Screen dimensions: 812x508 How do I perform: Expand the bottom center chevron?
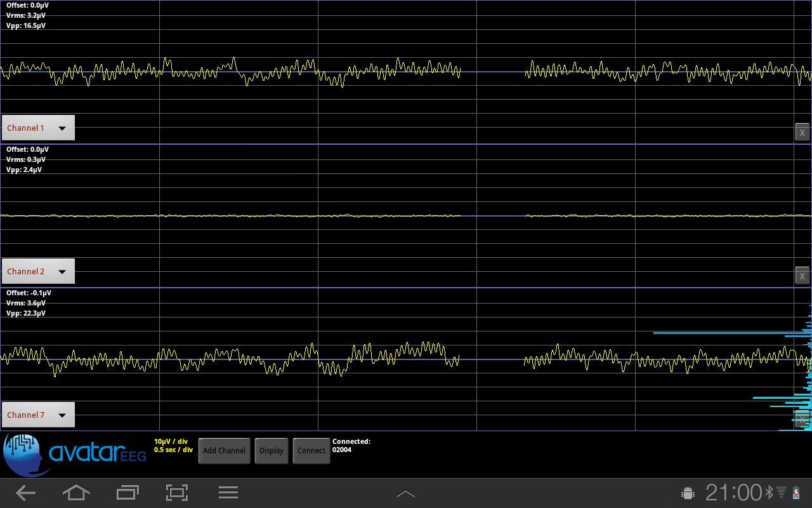[405, 492]
